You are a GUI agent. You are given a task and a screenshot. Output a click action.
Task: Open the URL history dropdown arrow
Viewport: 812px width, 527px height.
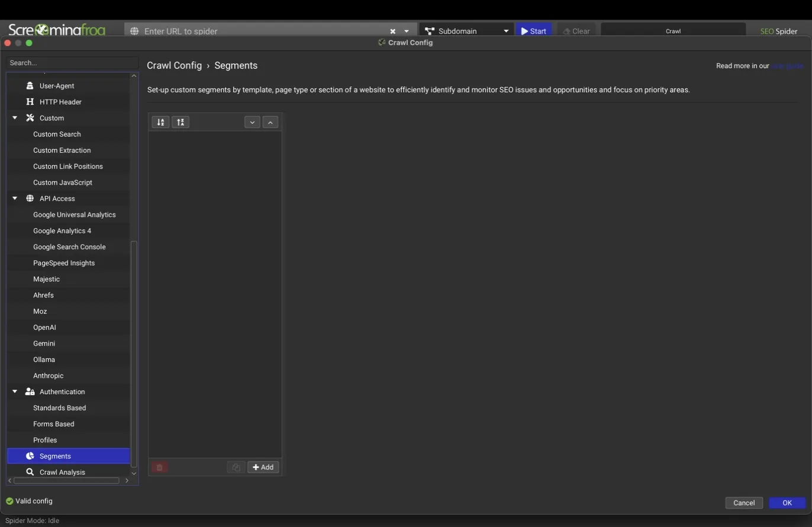click(x=407, y=31)
